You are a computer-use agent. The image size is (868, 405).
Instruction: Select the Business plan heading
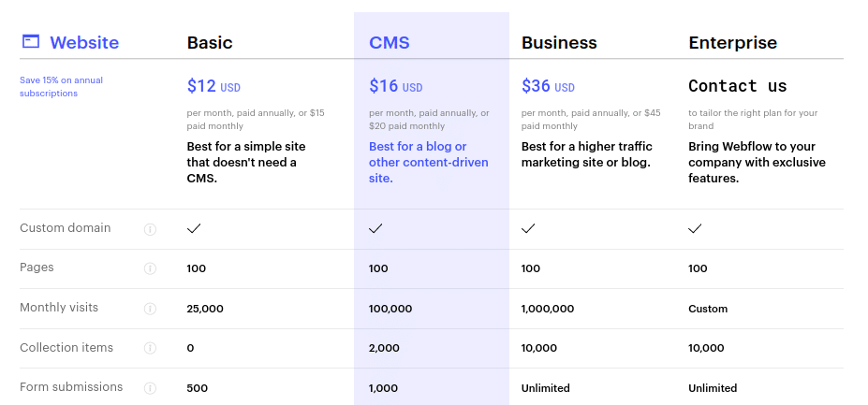coord(559,43)
